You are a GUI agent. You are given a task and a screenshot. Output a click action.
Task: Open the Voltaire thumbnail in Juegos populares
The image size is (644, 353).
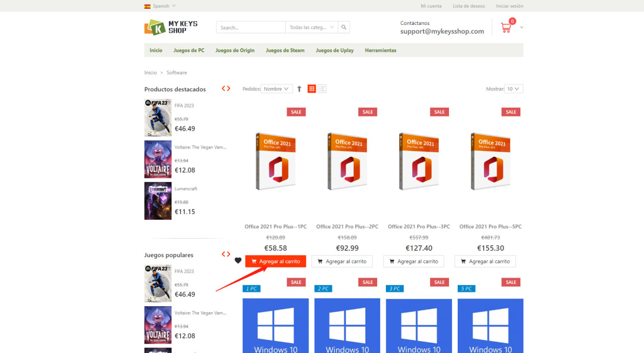(158, 325)
